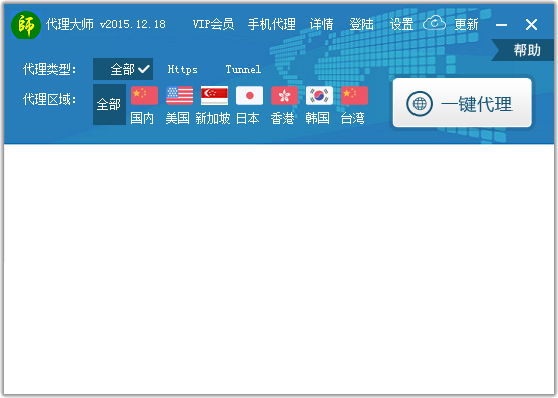Screen dimensions: 558x398
Task: Select the 台湾 region label
Action: tap(353, 118)
